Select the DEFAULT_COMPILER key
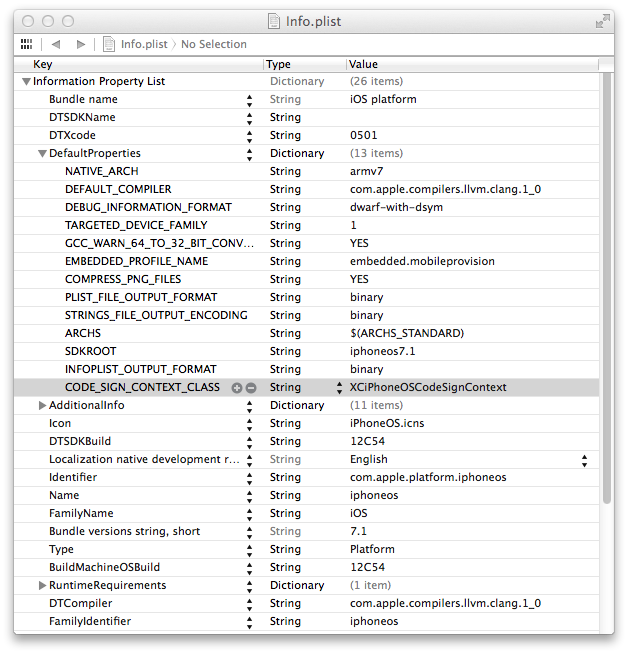 118,189
